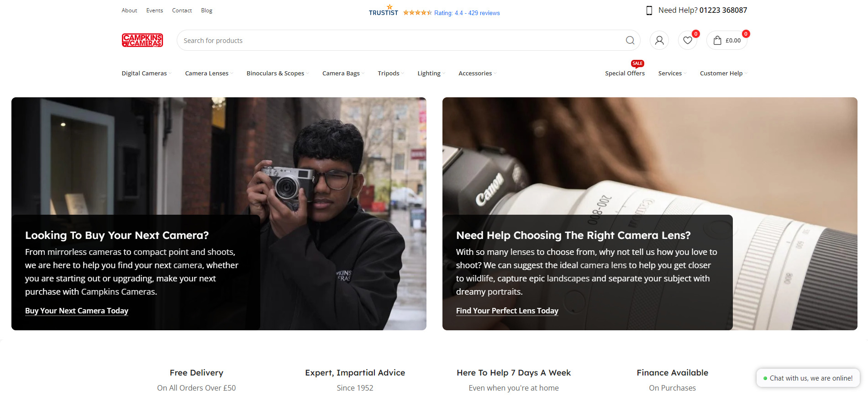868x418 pixels.
Task: Click the mobile phone icon beside Need Help
Action: click(649, 11)
